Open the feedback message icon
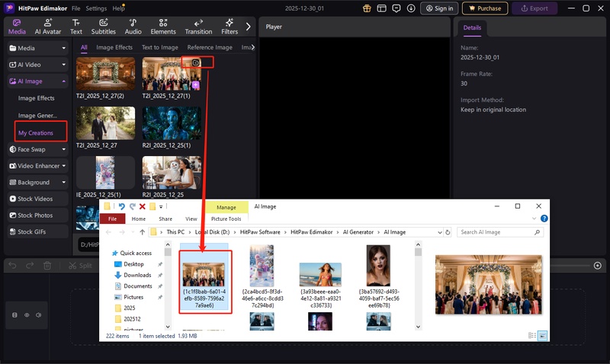The image size is (610, 364). coord(397,8)
